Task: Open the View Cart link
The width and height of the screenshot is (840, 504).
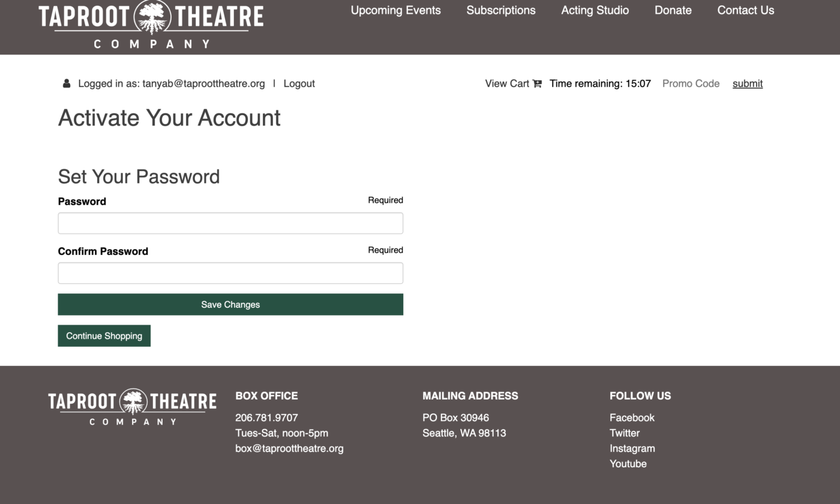Action: point(507,83)
